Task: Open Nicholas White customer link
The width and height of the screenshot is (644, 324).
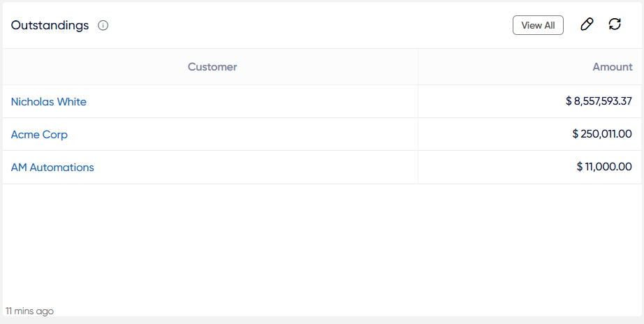Action: 49,101
